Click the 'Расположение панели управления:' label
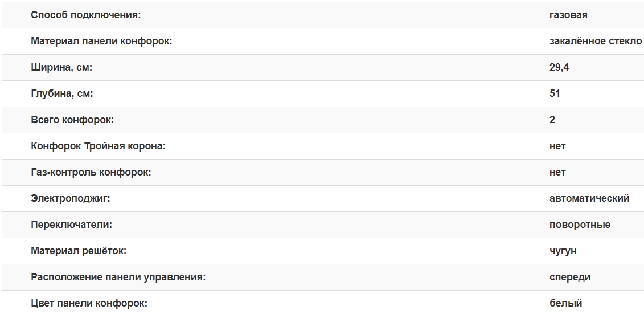This screenshot has height=314, width=644. click(x=118, y=278)
